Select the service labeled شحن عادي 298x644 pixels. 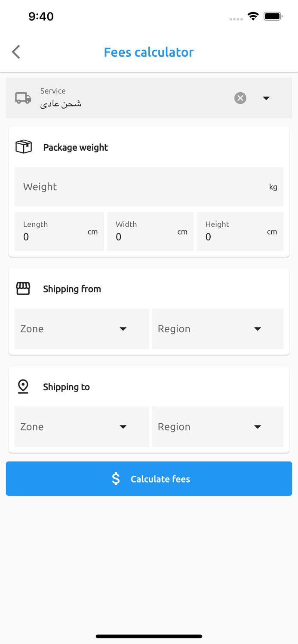click(60, 103)
